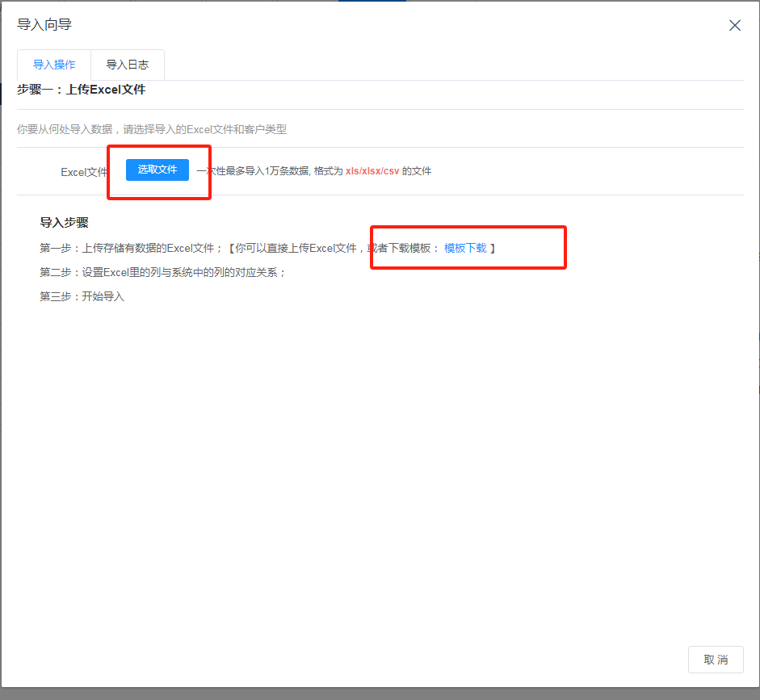This screenshot has height=700, width=760.
Task: Click the 步骤一：上传Excel文件 heading
Action: click(82, 90)
